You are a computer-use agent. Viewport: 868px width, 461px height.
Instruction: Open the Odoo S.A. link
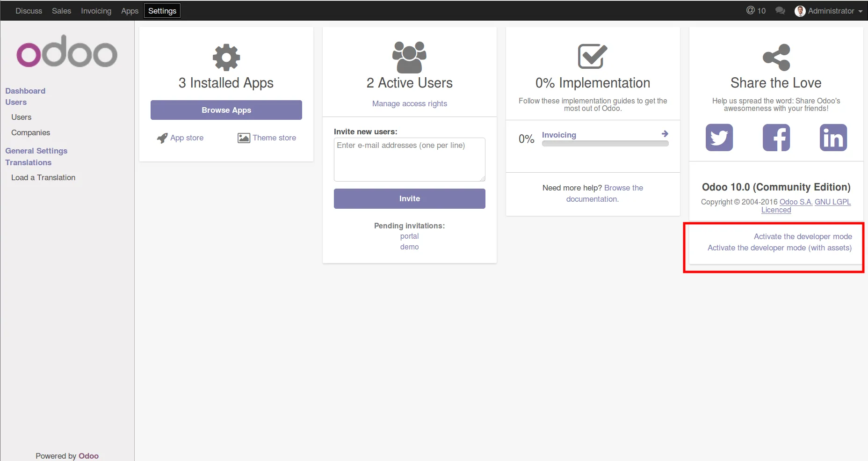click(796, 202)
